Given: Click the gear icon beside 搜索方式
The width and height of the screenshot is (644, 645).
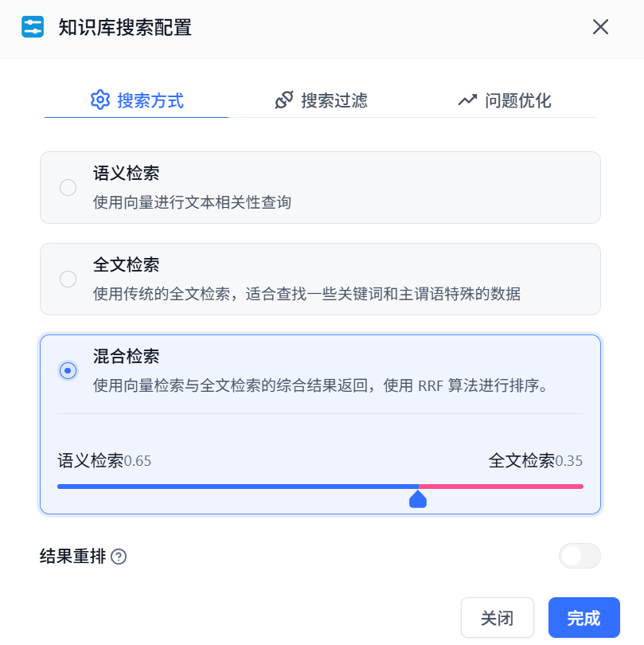Looking at the screenshot, I should coord(100,100).
